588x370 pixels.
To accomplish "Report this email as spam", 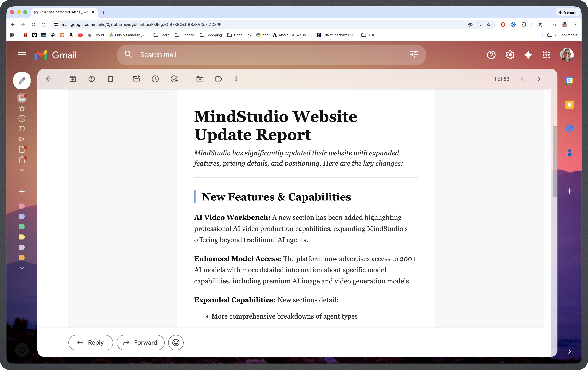I will tap(92, 79).
